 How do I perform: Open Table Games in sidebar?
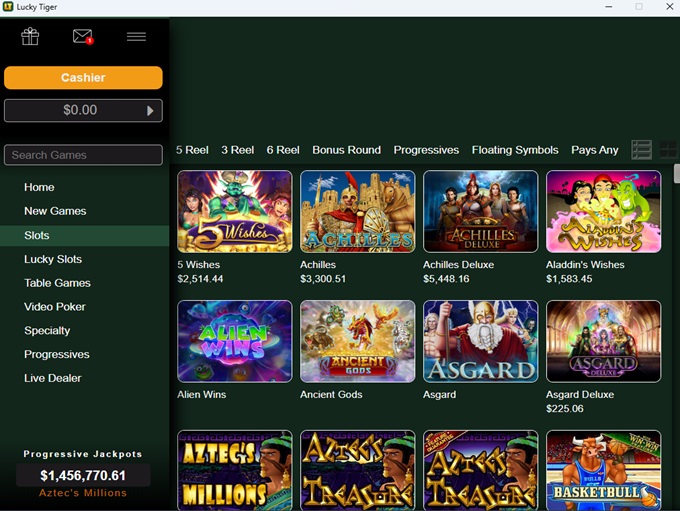57,283
